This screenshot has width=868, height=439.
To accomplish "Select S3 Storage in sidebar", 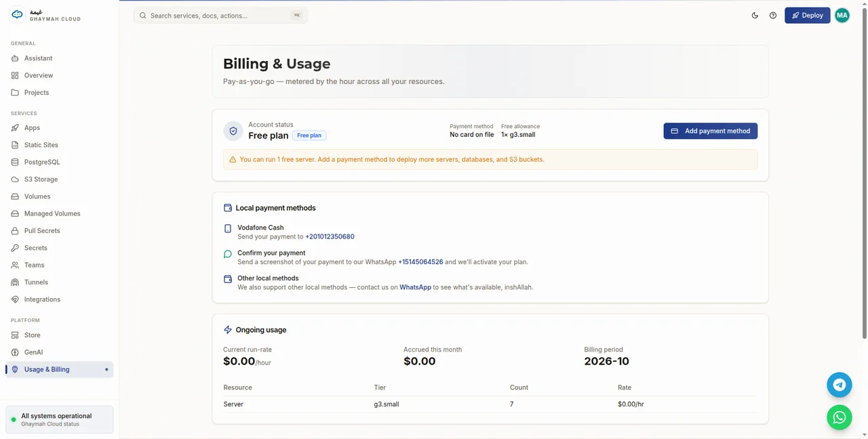I will coord(59,180).
